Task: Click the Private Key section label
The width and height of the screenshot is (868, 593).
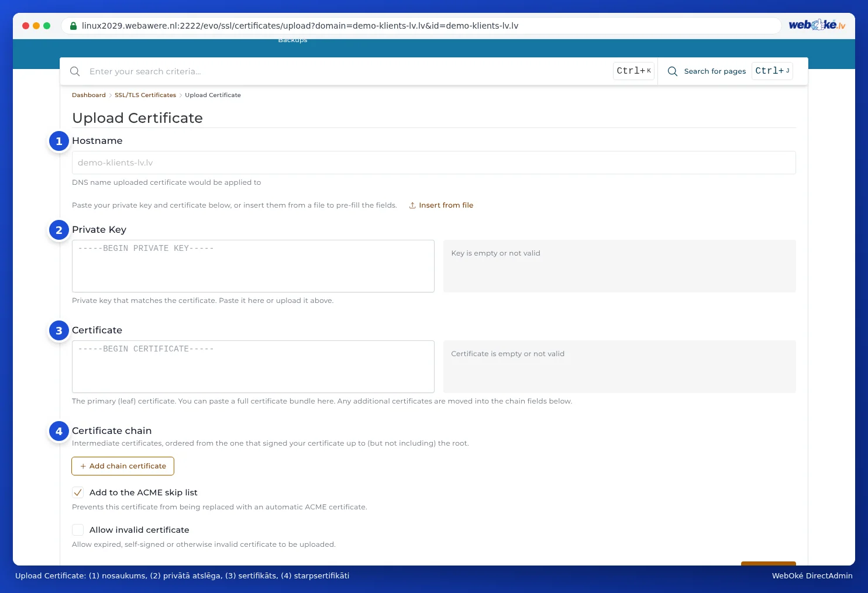Action: tap(99, 230)
